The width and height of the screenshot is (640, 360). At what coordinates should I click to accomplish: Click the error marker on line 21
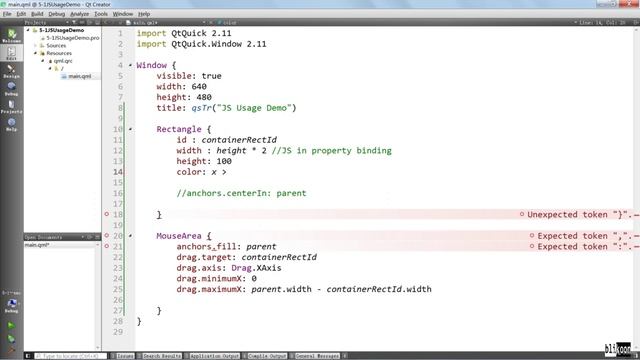click(x=107, y=246)
